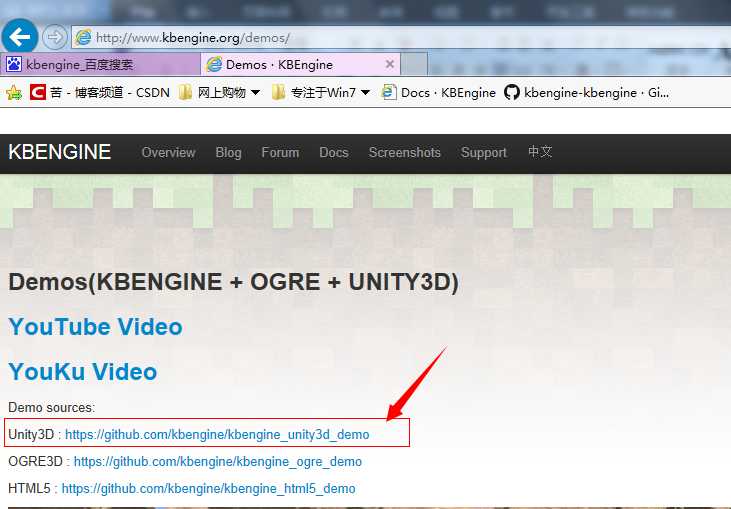Open the kbengine_ogre_demo GitHub link
The height and width of the screenshot is (509, 731).
[218, 461]
